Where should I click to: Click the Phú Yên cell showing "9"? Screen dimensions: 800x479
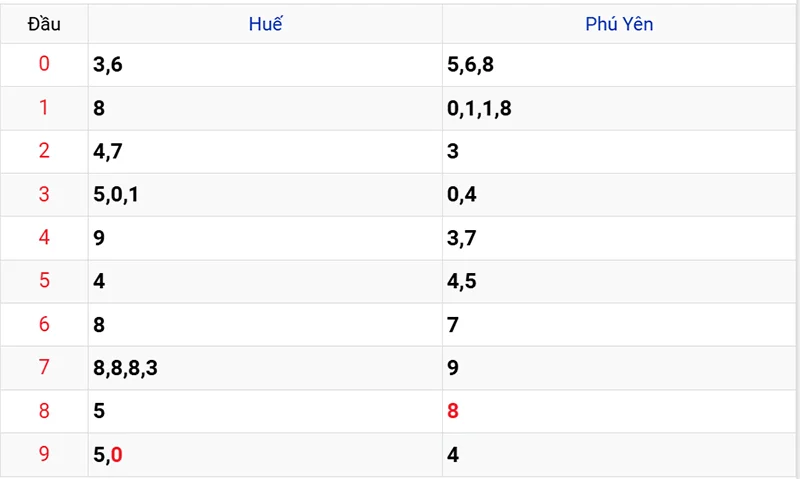(454, 368)
